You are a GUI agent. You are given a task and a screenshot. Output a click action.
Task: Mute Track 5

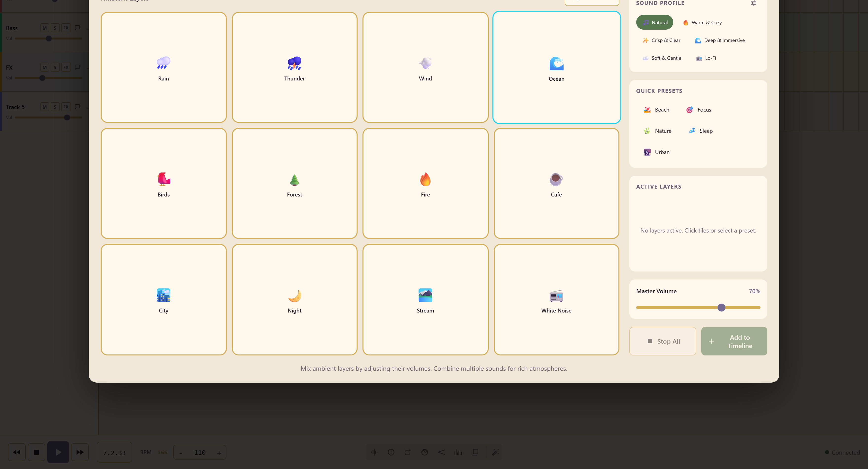pyautogui.click(x=44, y=107)
